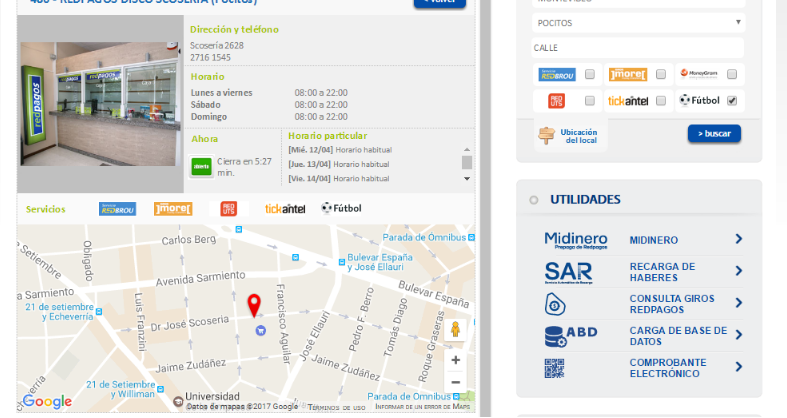Click the blue shopping cart marker on map
Image resolution: width=787 pixels, height=418 pixels.
(x=260, y=330)
